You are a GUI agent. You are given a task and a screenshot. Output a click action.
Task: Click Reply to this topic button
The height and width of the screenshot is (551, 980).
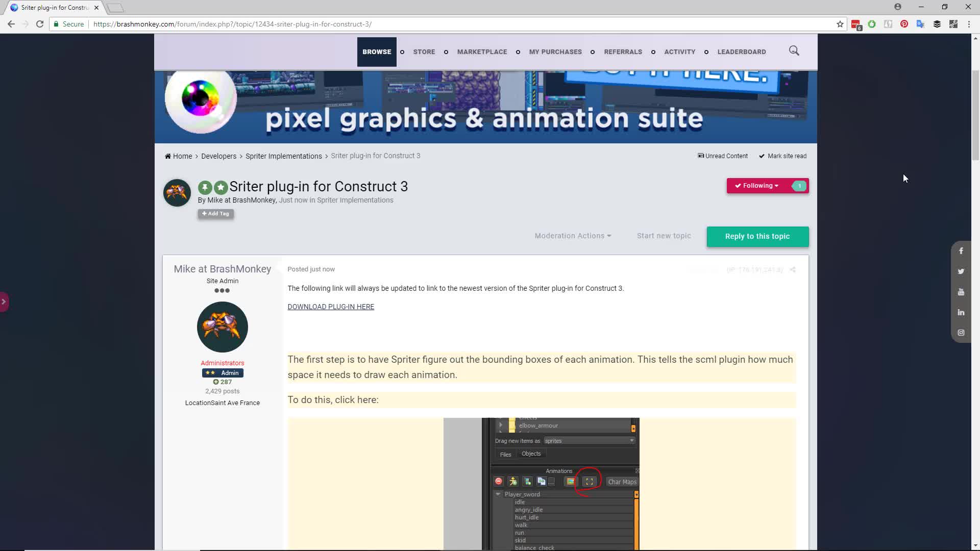(x=757, y=236)
